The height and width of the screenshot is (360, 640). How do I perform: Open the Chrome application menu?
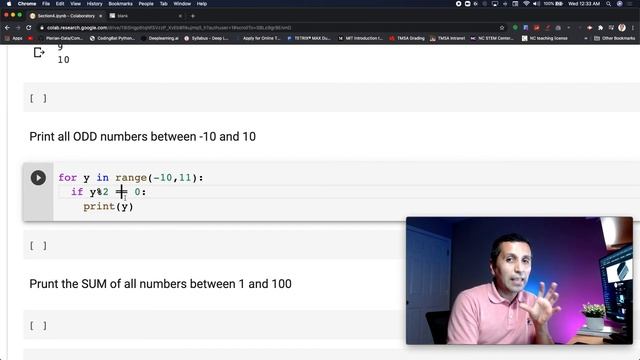[27, 4]
